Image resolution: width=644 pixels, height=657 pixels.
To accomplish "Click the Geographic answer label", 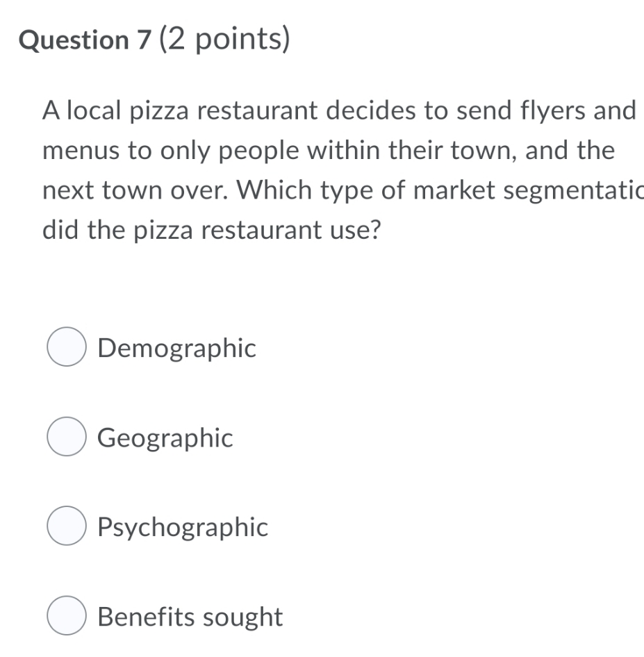I will [x=165, y=438].
